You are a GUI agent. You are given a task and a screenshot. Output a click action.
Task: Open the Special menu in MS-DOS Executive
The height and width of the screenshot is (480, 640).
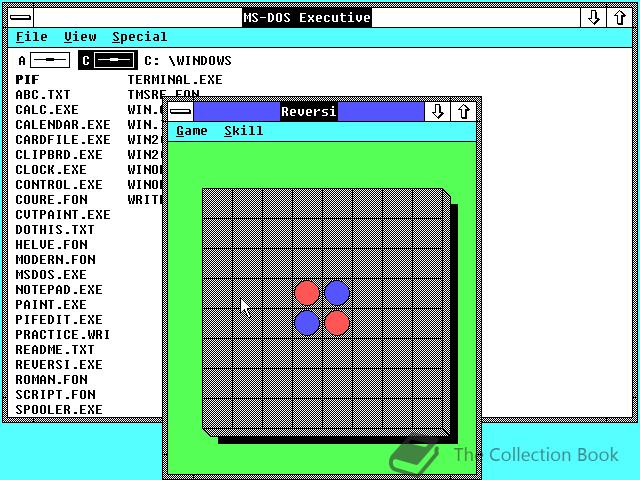point(140,37)
